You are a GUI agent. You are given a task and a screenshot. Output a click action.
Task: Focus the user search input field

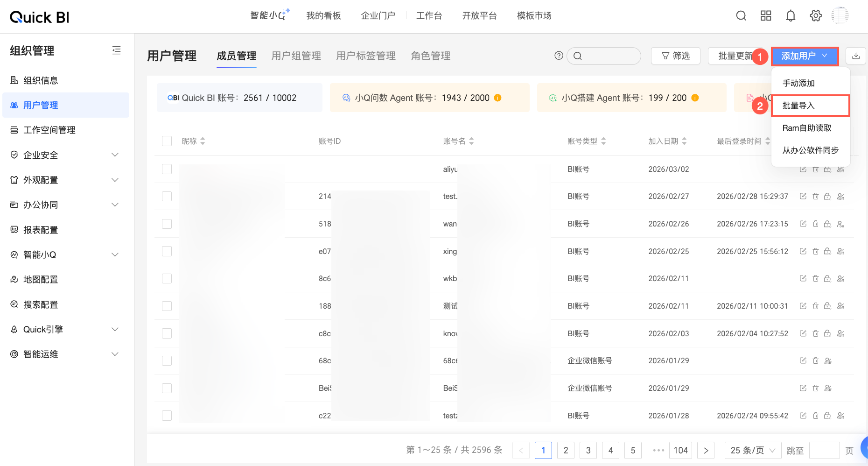click(x=604, y=56)
